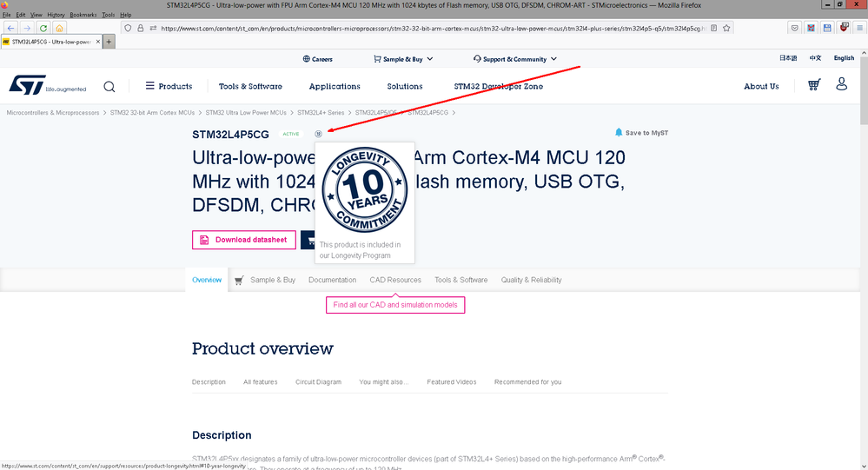The height and width of the screenshot is (470, 868).
Task: Click the red extension icon next to Pocket
Action: tap(811, 28)
